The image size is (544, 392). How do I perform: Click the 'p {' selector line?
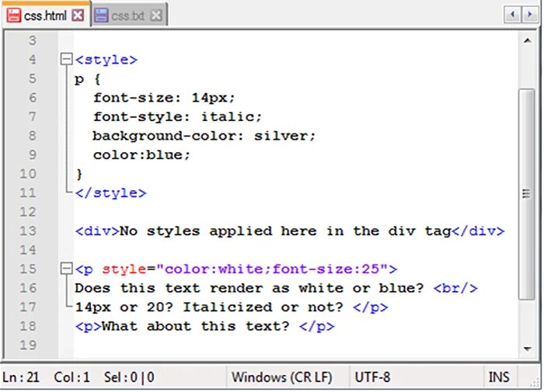87,79
